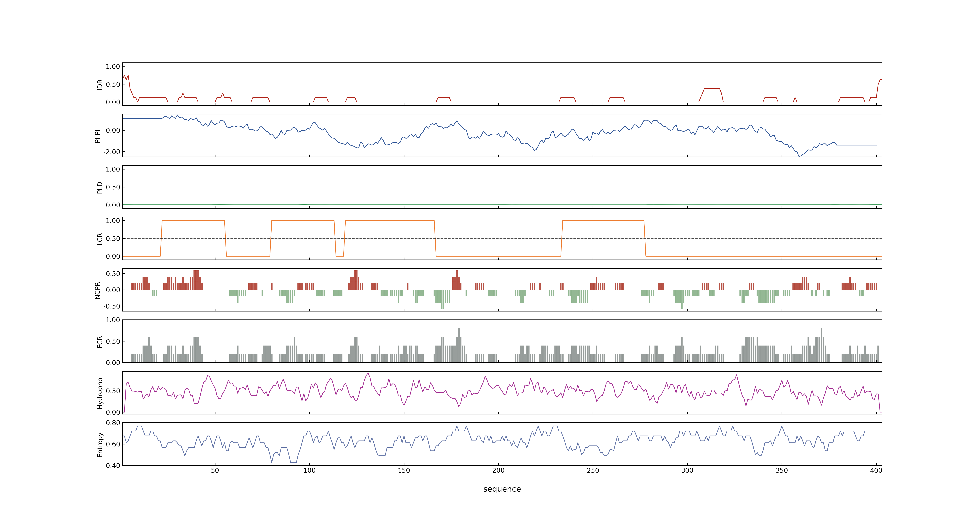
Task: Click the 0.60 tick of Entropy
Action: pos(113,444)
